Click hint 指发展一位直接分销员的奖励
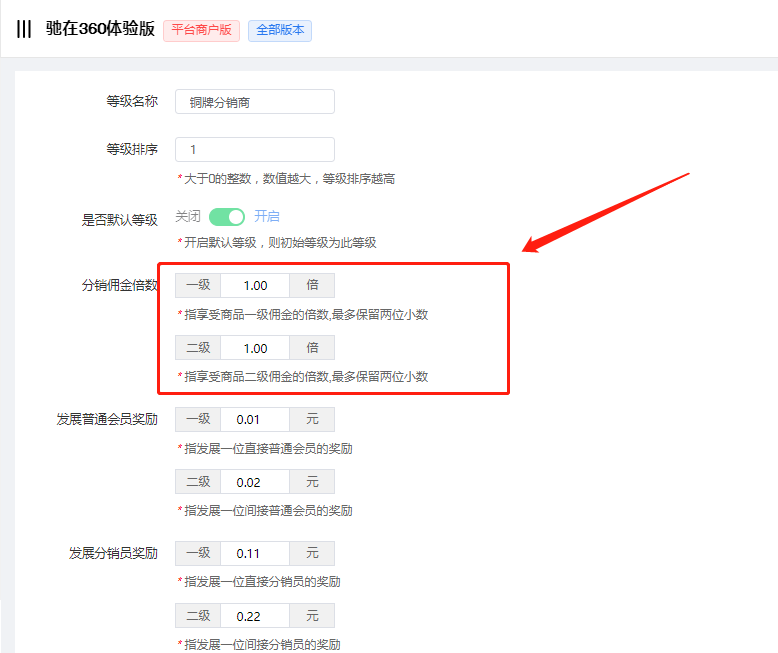The image size is (778, 653). [x=259, y=582]
